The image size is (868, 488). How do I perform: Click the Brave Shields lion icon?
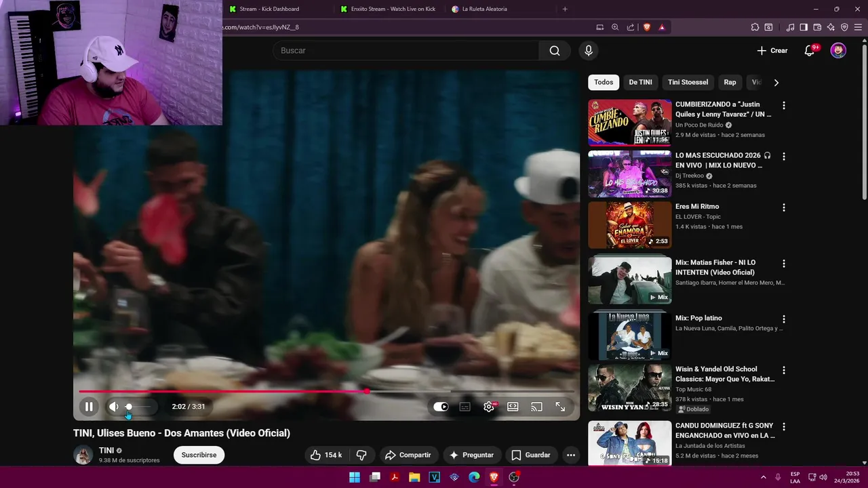click(647, 27)
